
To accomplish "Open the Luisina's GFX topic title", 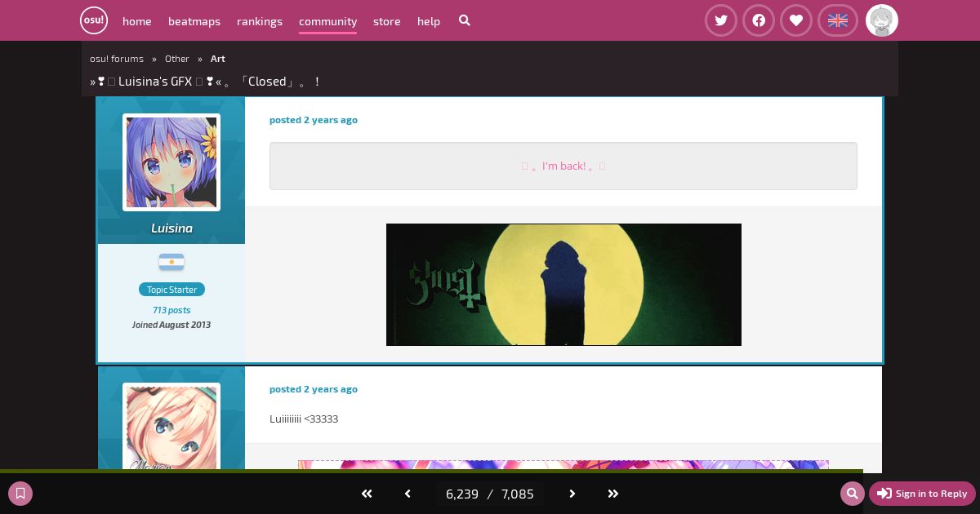I will 204,82.
